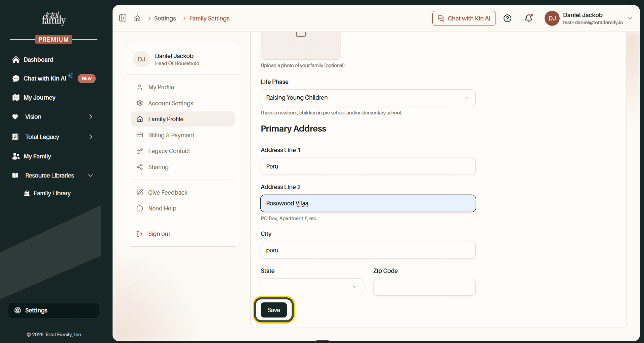Image resolution: width=644 pixels, height=343 pixels.
Task: Click the Vision heart icon
Action: 15,117
